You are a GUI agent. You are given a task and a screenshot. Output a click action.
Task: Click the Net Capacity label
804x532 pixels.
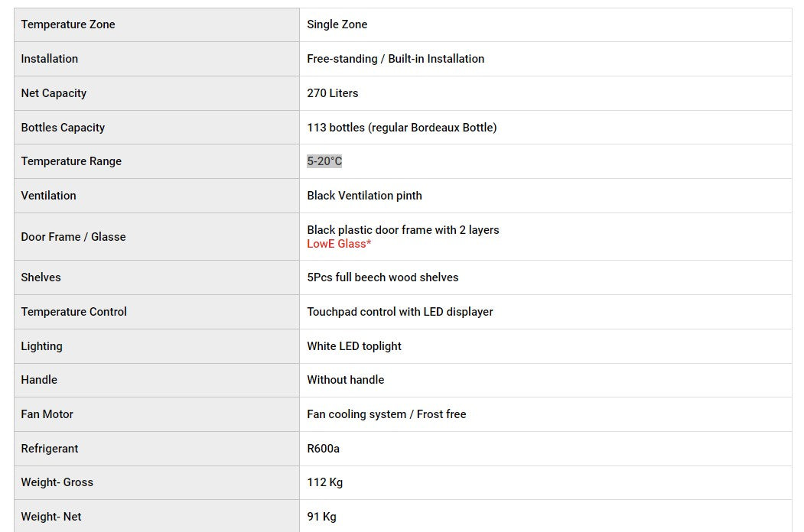click(54, 92)
